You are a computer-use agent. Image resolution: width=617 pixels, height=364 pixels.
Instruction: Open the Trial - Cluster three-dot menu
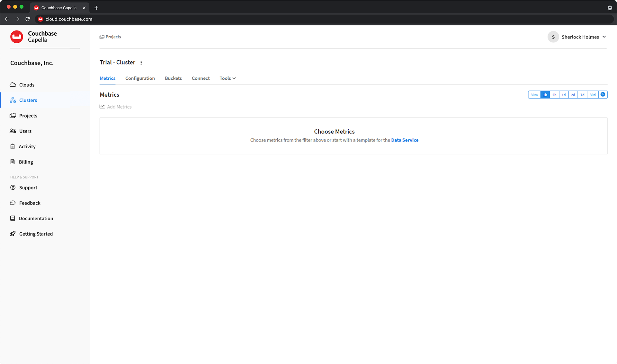click(x=141, y=63)
